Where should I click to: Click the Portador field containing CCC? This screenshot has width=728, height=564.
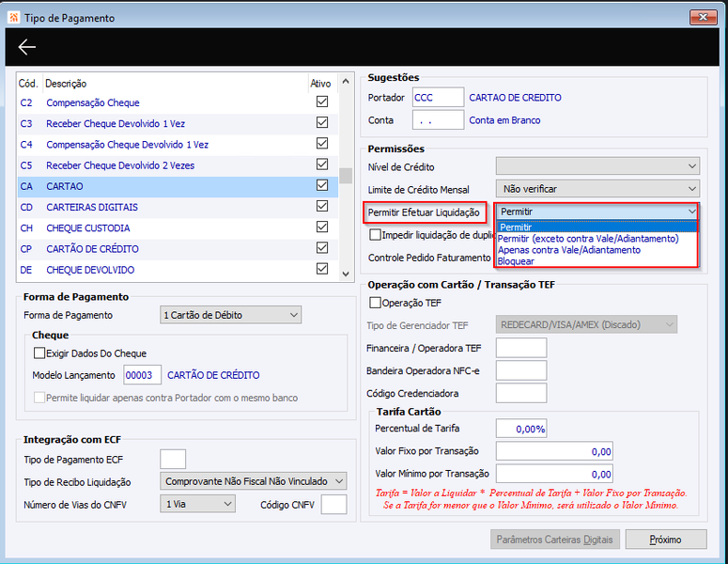coord(438,98)
